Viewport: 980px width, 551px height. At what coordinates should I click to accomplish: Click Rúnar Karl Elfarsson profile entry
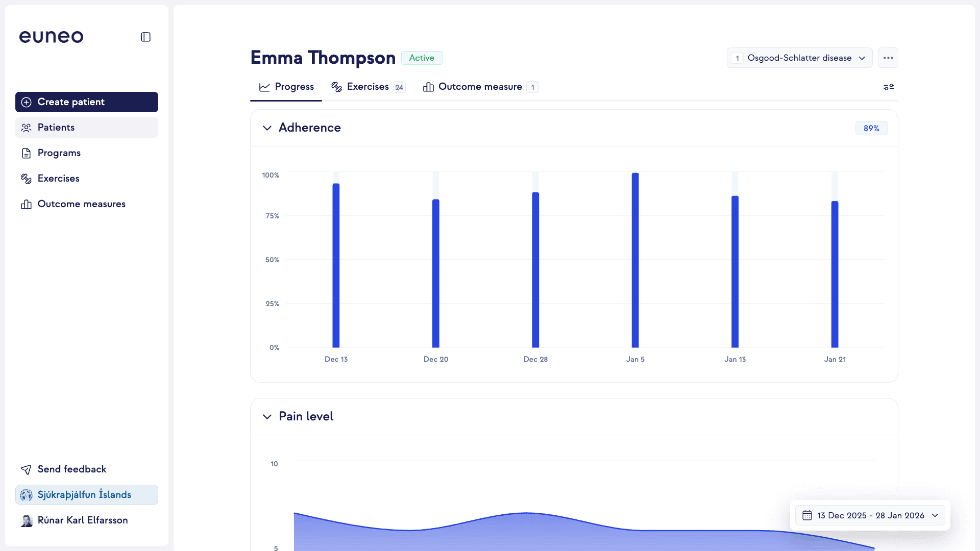click(83, 520)
